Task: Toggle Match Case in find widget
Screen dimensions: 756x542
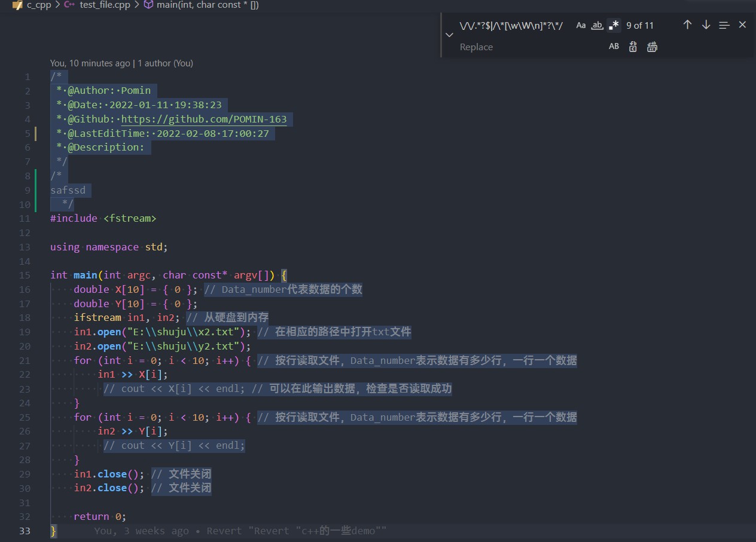Action: [581, 25]
